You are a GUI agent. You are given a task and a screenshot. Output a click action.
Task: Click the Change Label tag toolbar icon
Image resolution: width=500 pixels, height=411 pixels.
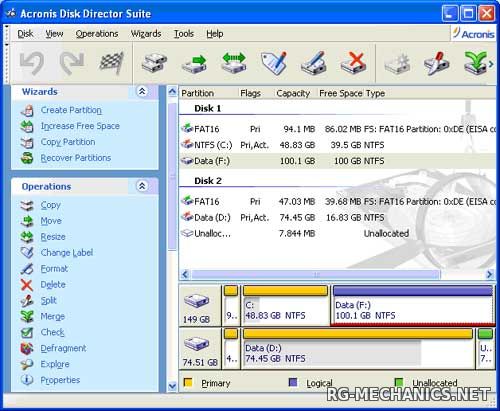pos(274,63)
